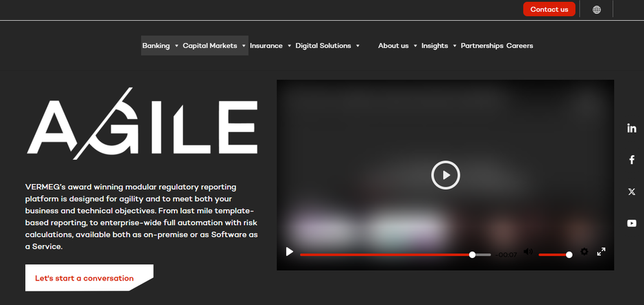Open the Insurance menu item
Screen dimensions: 644x305
[x=266, y=46]
